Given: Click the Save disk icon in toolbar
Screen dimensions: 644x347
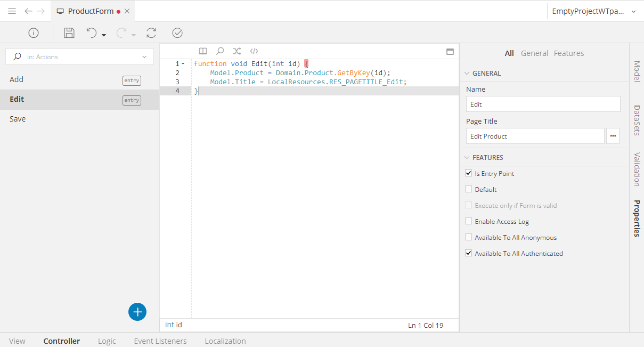Looking at the screenshot, I should point(69,33).
